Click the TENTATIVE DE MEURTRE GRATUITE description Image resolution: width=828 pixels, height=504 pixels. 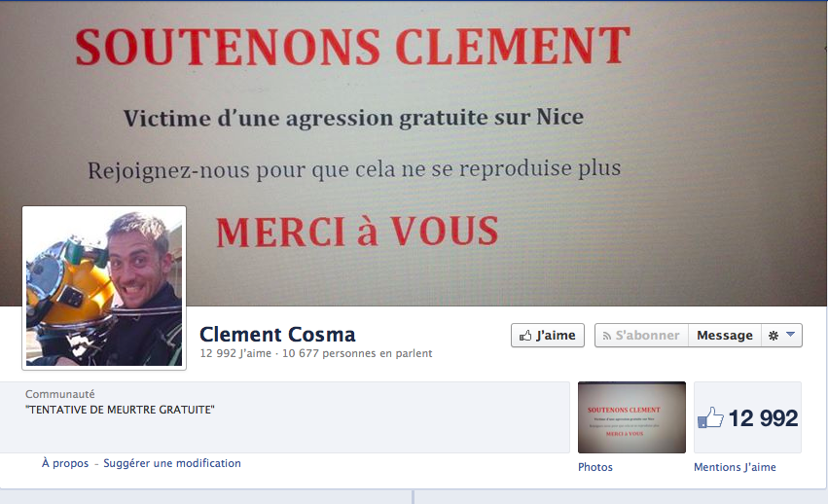click(120, 410)
